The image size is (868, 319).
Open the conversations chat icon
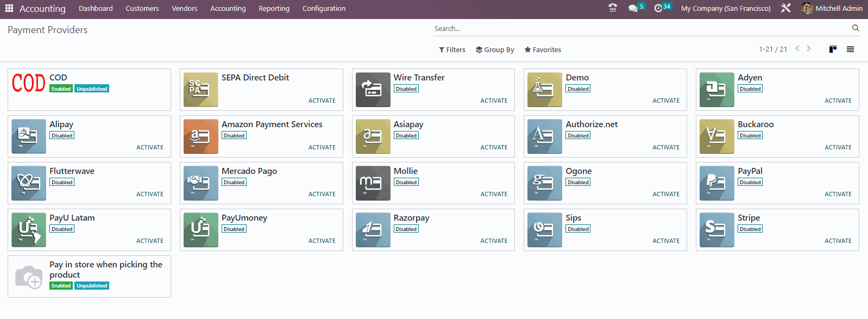coord(633,8)
